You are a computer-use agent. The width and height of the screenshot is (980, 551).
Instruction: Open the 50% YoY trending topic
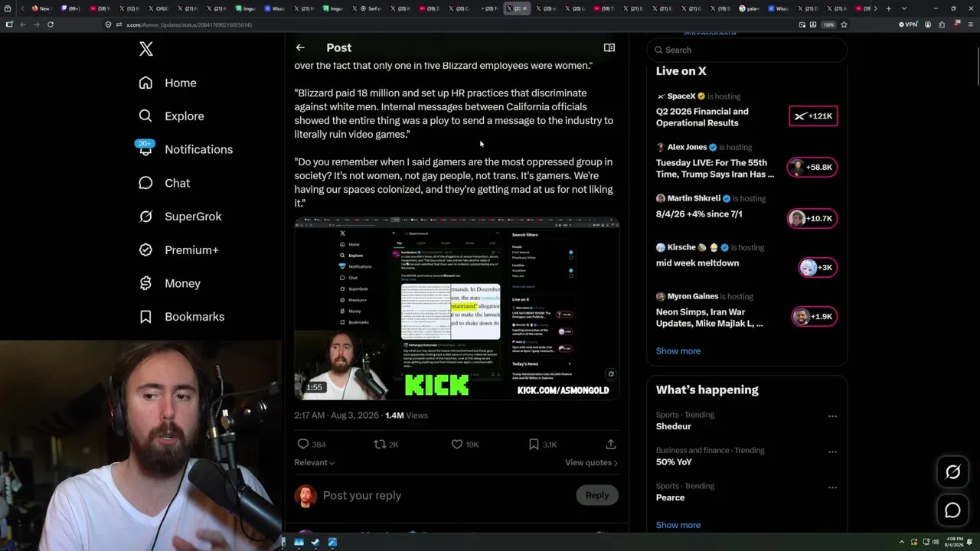coord(674,462)
